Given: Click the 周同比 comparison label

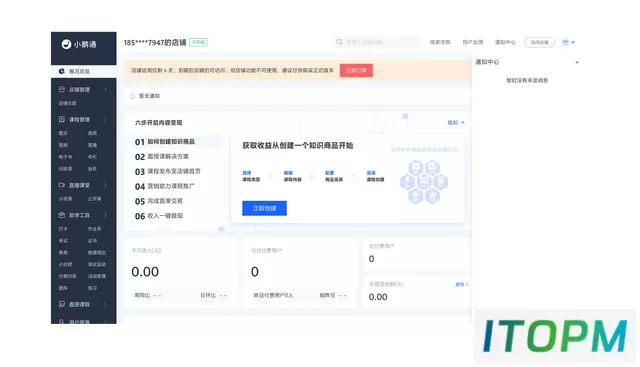Looking at the screenshot, I should click(142, 295).
